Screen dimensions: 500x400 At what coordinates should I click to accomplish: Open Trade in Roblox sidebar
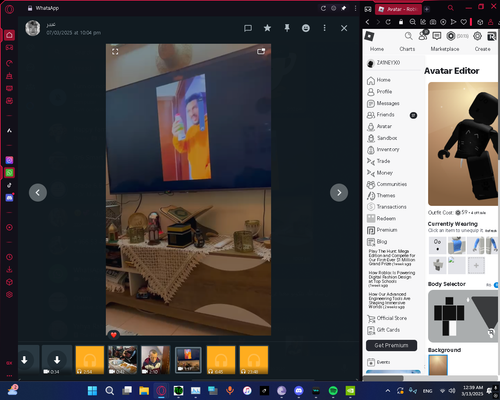[x=383, y=161]
